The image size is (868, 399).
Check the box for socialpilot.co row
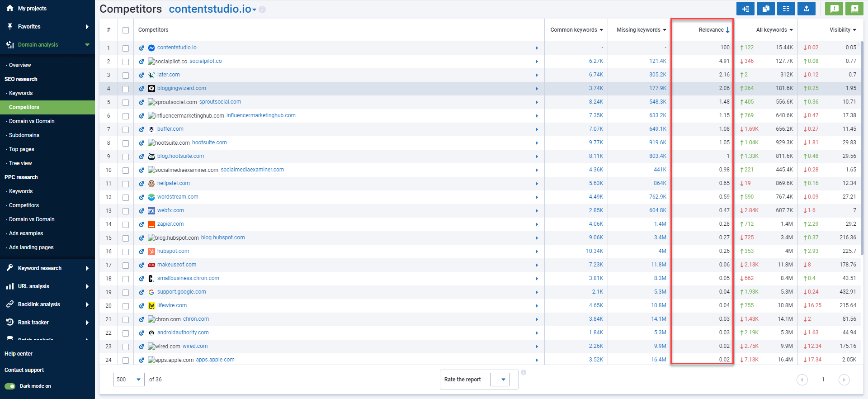point(126,62)
